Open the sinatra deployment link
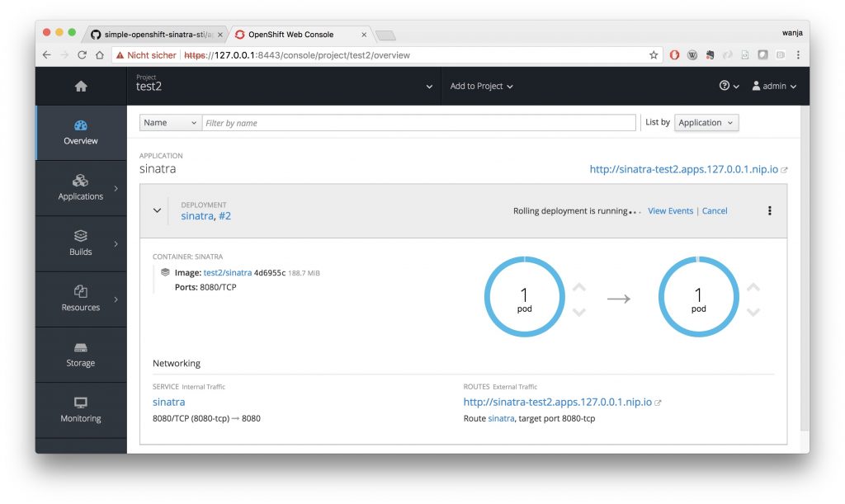 tap(197, 216)
